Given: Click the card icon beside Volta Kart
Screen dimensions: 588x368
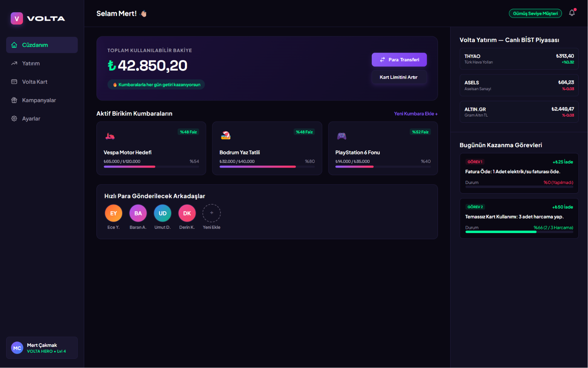Looking at the screenshot, I should click(14, 82).
